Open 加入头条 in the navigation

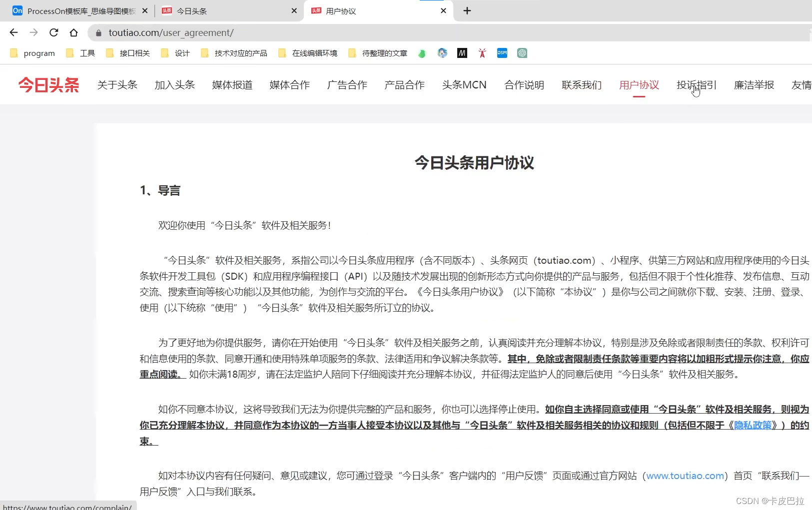pos(175,85)
